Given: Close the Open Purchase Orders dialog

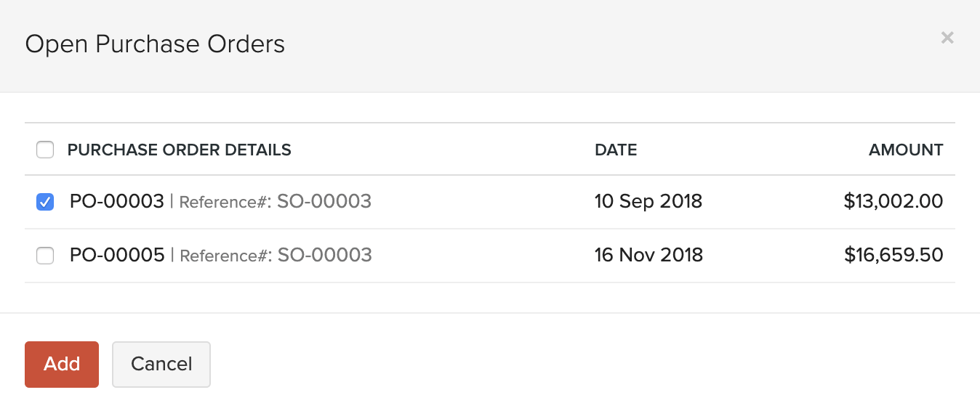Looking at the screenshot, I should pyautogui.click(x=947, y=38).
